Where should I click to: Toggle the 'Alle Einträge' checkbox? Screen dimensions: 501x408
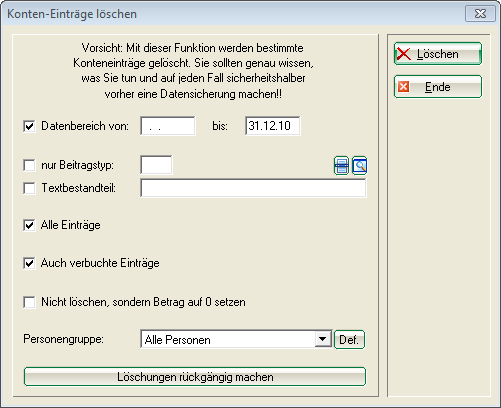click(29, 225)
